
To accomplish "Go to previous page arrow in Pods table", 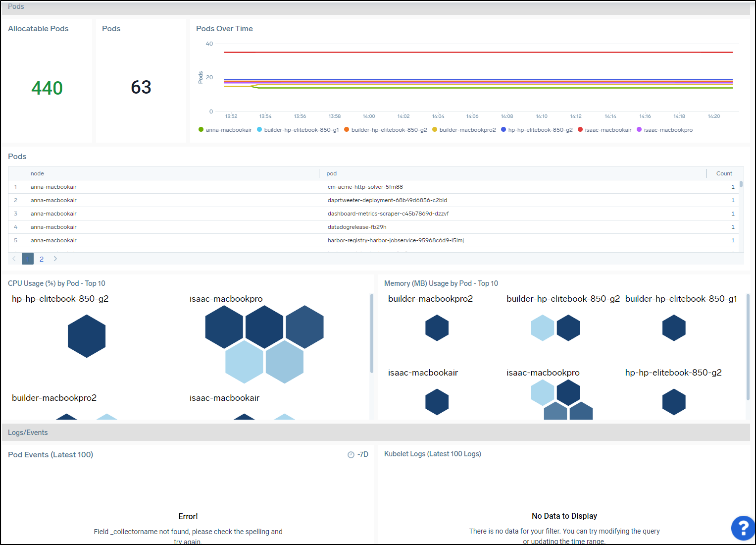I will pos(14,259).
